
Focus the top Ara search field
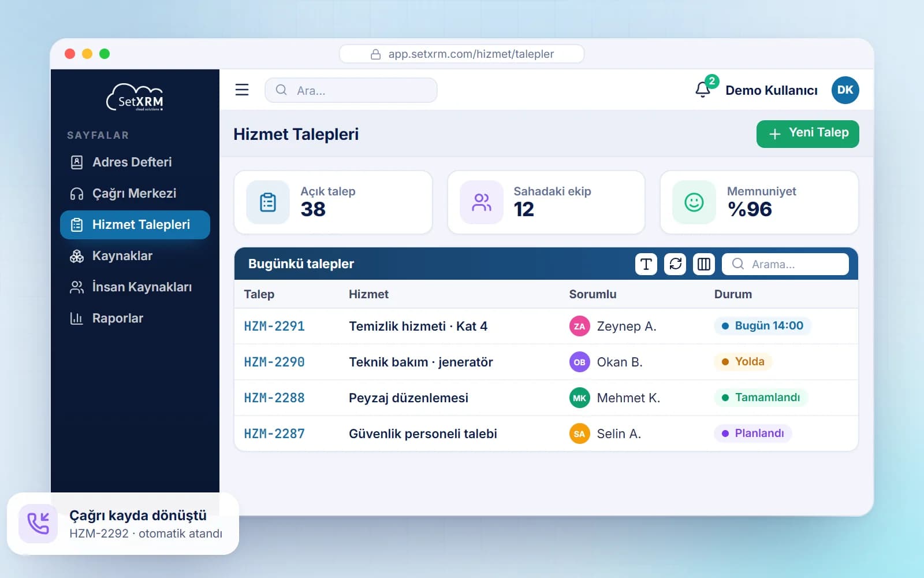pos(351,90)
